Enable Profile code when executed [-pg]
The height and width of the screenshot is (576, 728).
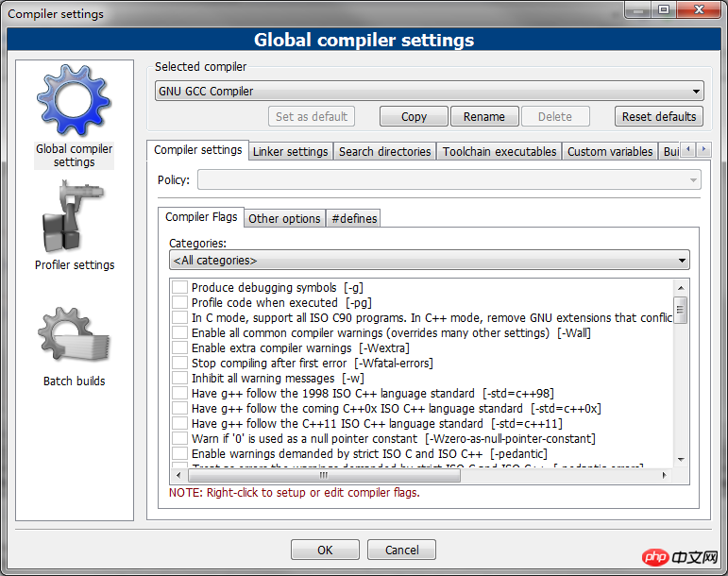coord(179,302)
